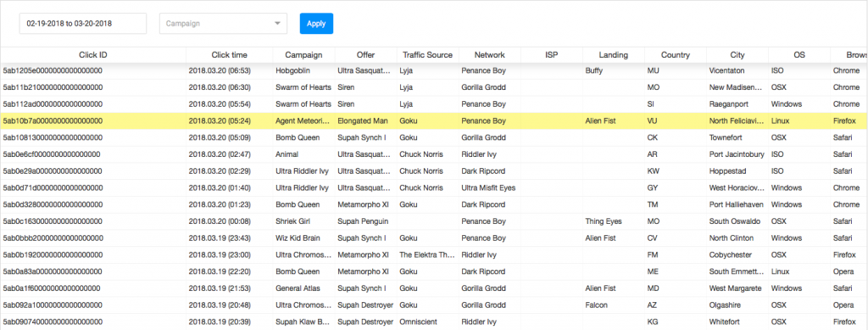Select click ID 5ab0d71d0000000000000000
This screenshot has width=868, height=330.
[x=53, y=187]
